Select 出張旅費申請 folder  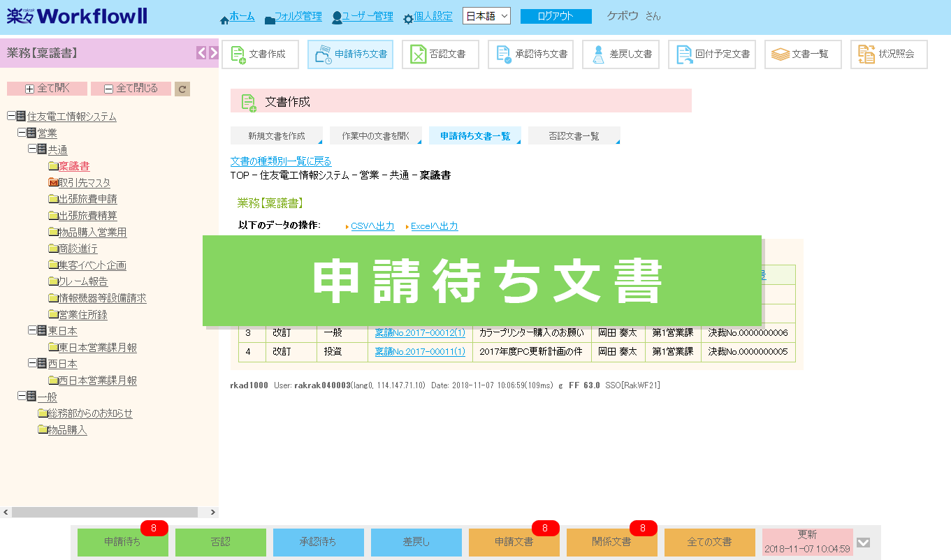tap(87, 200)
